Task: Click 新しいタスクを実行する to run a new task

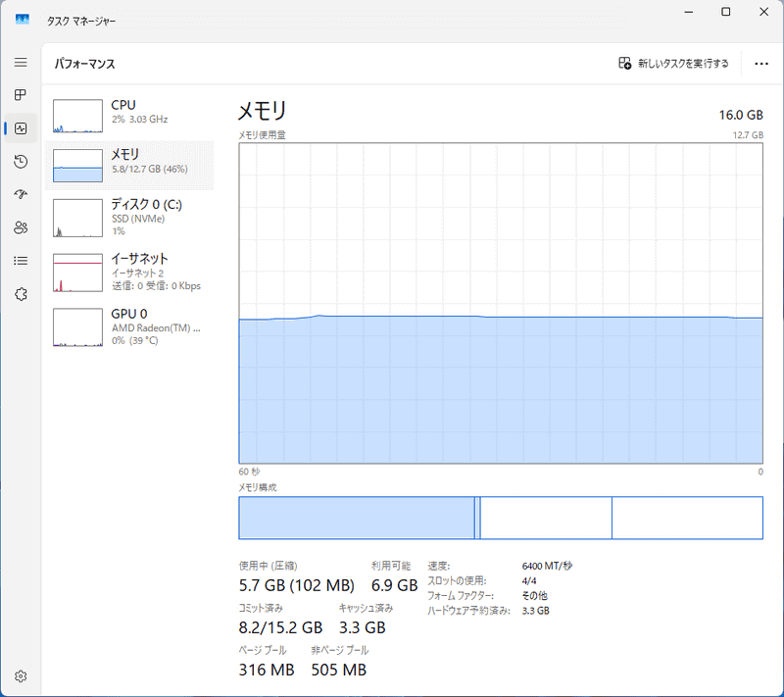Action: (676, 63)
